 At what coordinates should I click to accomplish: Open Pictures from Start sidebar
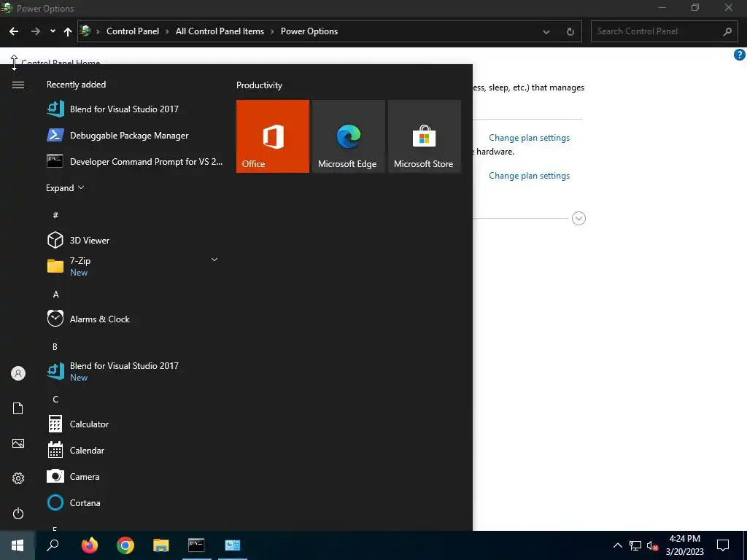(x=18, y=443)
